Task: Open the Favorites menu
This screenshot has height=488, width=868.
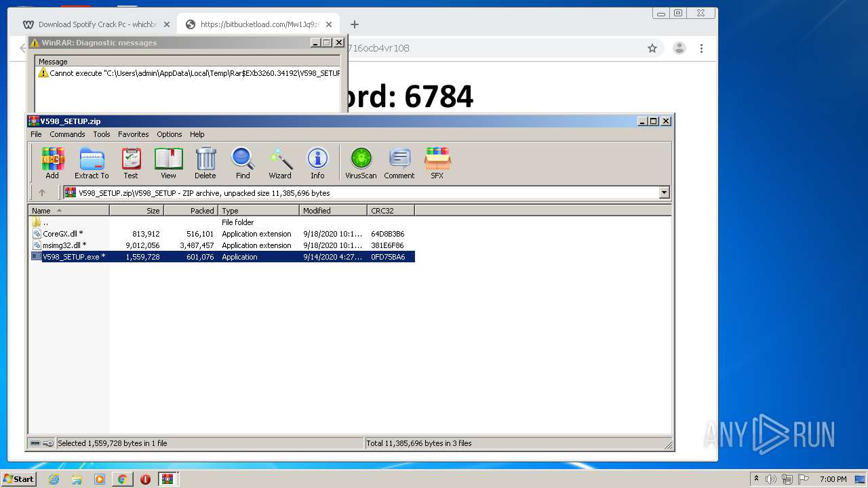Action: pyautogui.click(x=134, y=134)
